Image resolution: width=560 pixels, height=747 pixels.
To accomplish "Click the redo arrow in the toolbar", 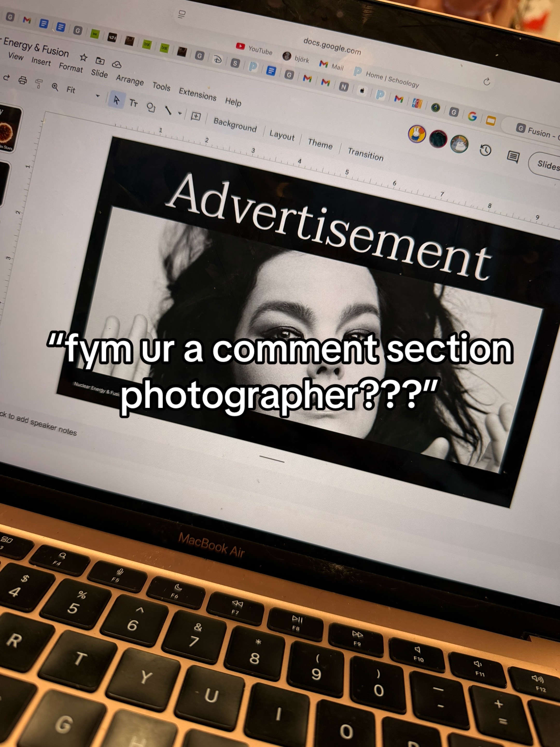I will (x=6, y=78).
